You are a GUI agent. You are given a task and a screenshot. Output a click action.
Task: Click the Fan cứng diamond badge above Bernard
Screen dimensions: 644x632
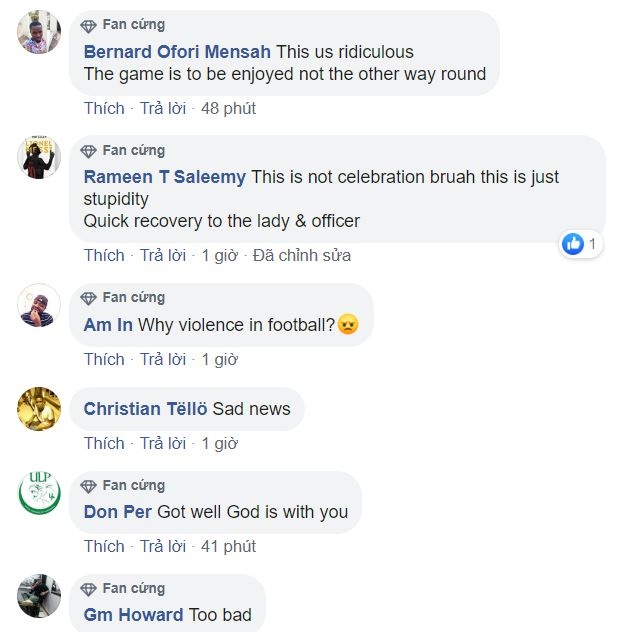89,25
